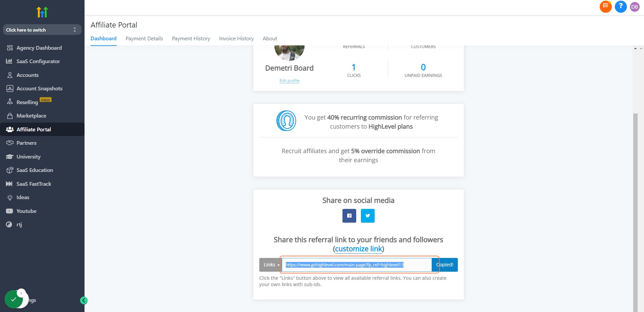The height and width of the screenshot is (312, 644).
Task: Share referral link on Twitter
Action: (x=368, y=216)
